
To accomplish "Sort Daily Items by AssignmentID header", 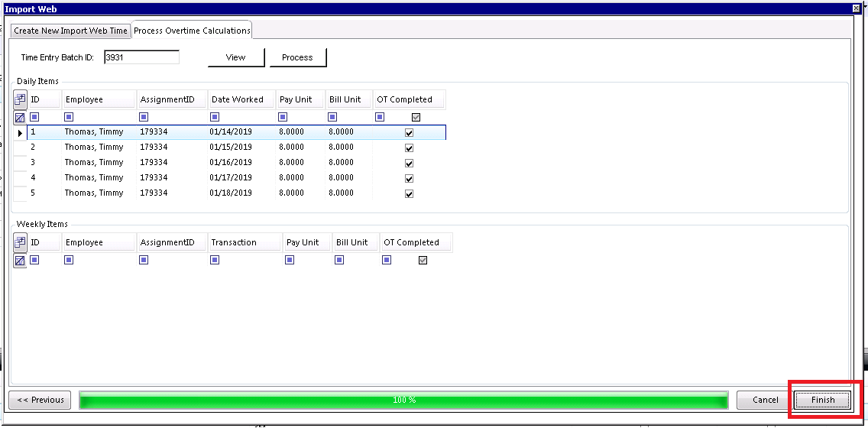I will (x=172, y=99).
